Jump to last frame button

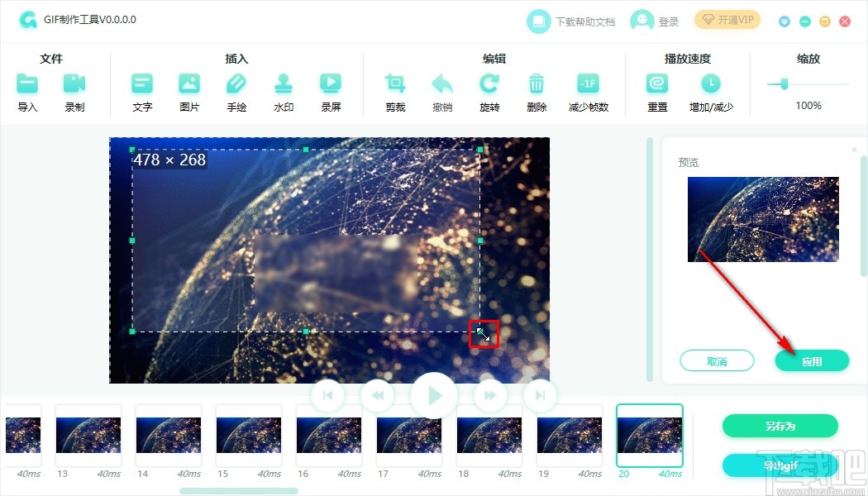[x=541, y=395]
